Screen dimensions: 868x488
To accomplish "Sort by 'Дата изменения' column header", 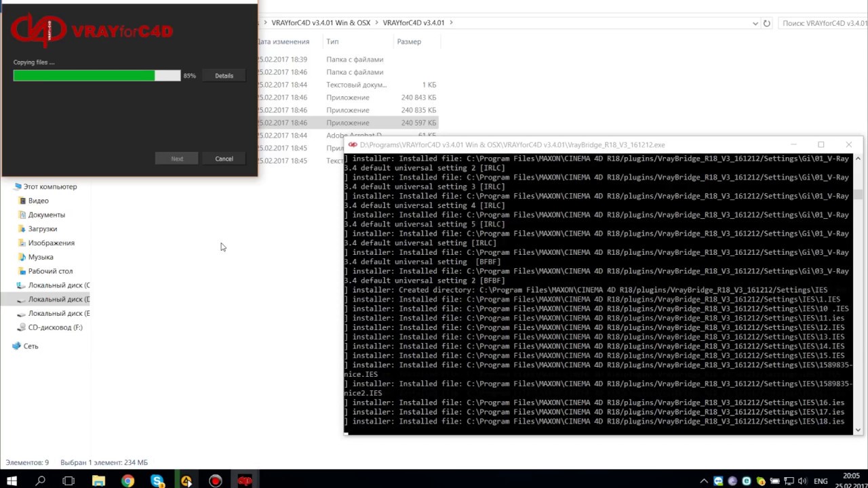I will pos(283,41).
